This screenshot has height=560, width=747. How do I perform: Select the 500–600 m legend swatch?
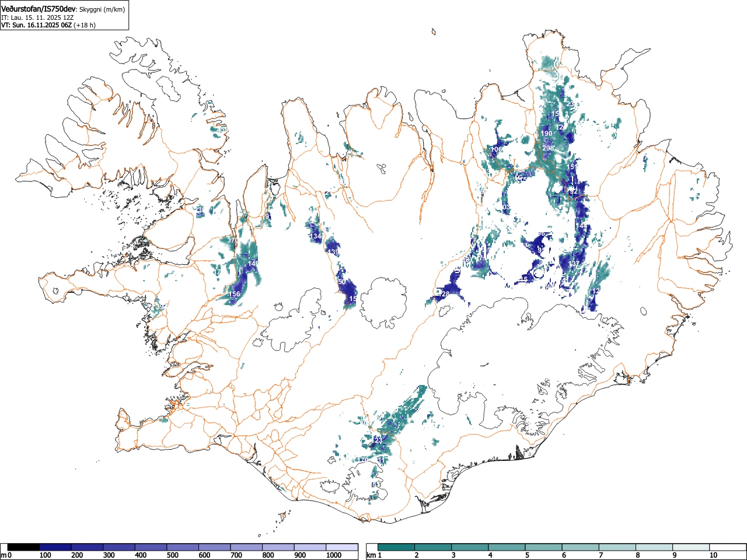point(183,547)
